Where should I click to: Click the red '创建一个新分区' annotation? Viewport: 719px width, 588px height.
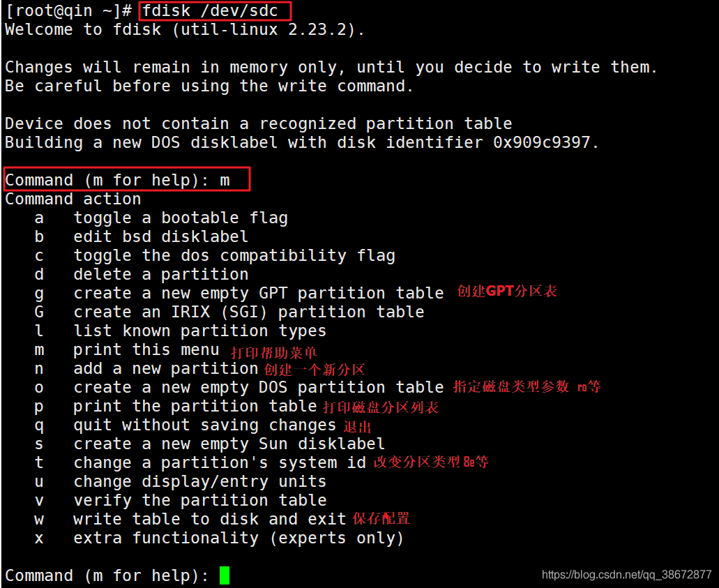point(315,370)
